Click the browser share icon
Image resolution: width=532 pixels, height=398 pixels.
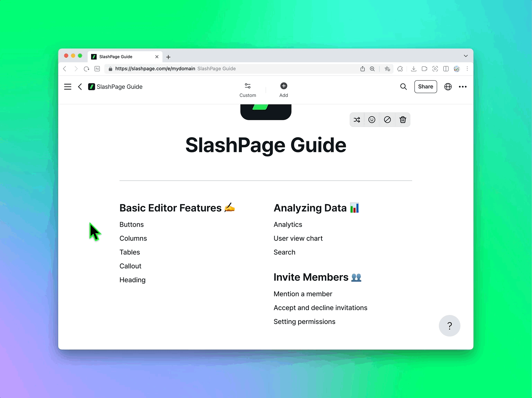[x=363, y=69]
